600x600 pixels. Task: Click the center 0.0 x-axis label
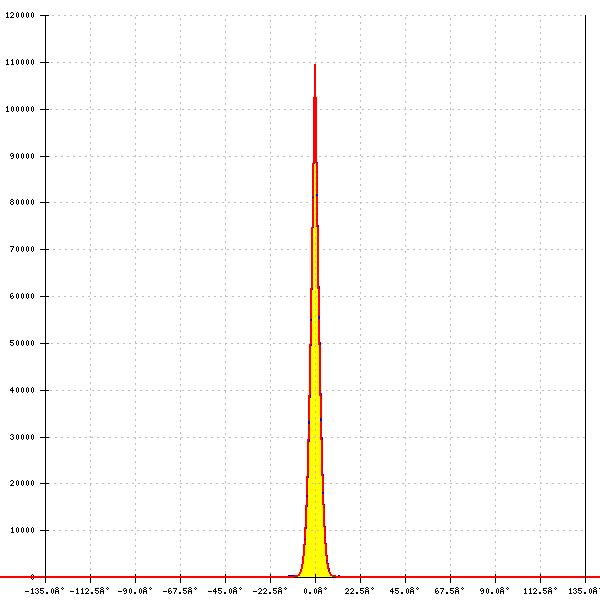pyautogui.click(x=315, y=591)
